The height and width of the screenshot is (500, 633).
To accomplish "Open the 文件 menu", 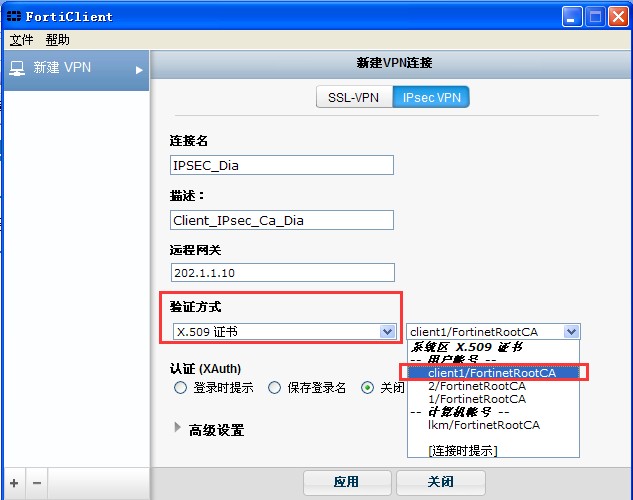I will 22,40.
